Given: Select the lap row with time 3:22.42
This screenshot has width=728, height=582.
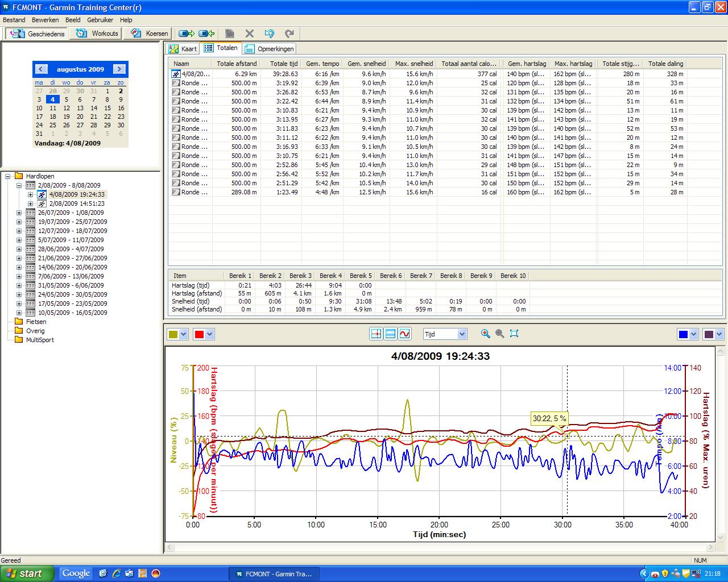Looking at the screenshot, I should tap(428, 101).
